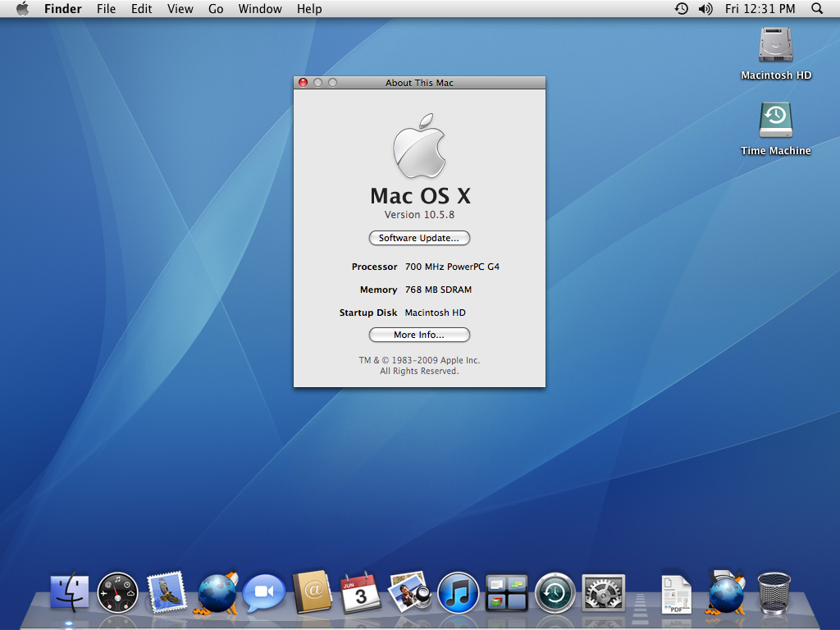Open the Help menu
840x630 pixels.
pos(309,8)
